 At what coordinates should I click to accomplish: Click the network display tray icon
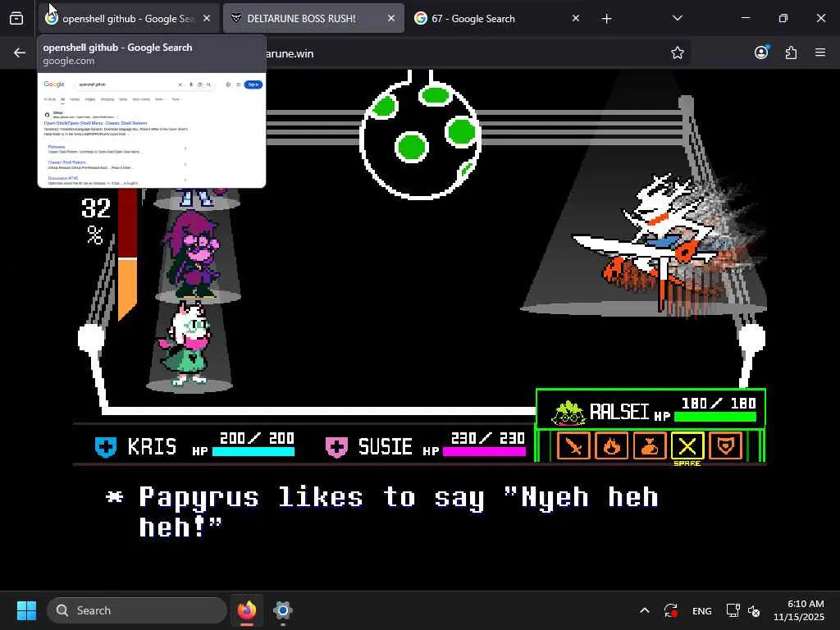[x=733, y=610]
